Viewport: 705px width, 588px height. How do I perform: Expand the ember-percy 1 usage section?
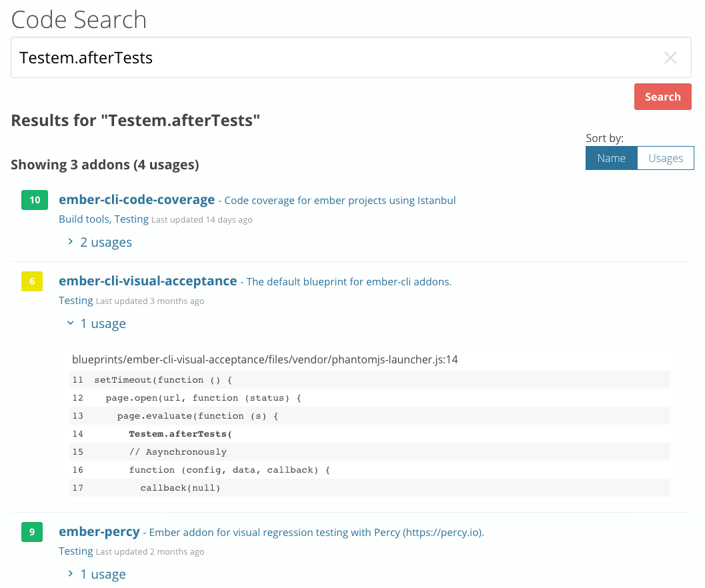point(103,575)
